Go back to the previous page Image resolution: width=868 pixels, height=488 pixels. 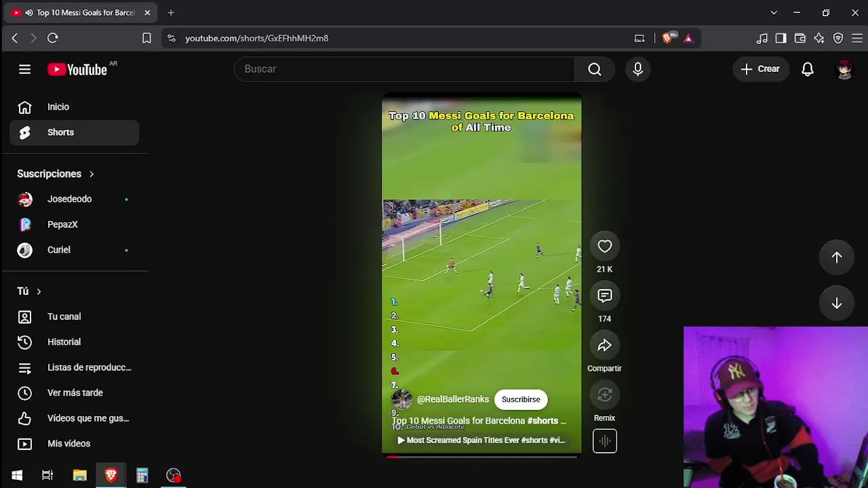tap(14, 38)
